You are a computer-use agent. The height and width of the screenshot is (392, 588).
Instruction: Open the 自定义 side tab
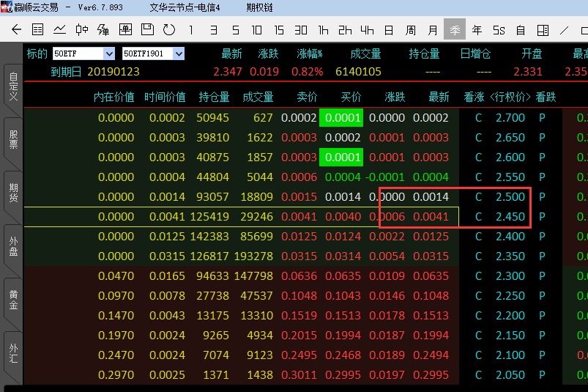13,86
